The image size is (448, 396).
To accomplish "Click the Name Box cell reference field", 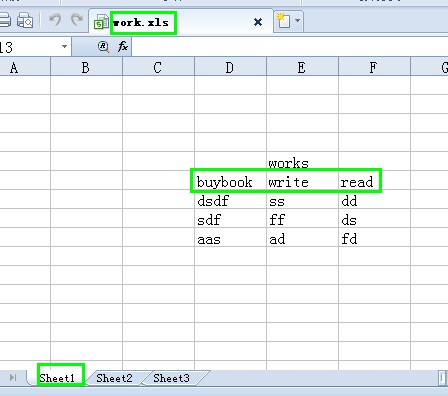I will pos(29,47).
